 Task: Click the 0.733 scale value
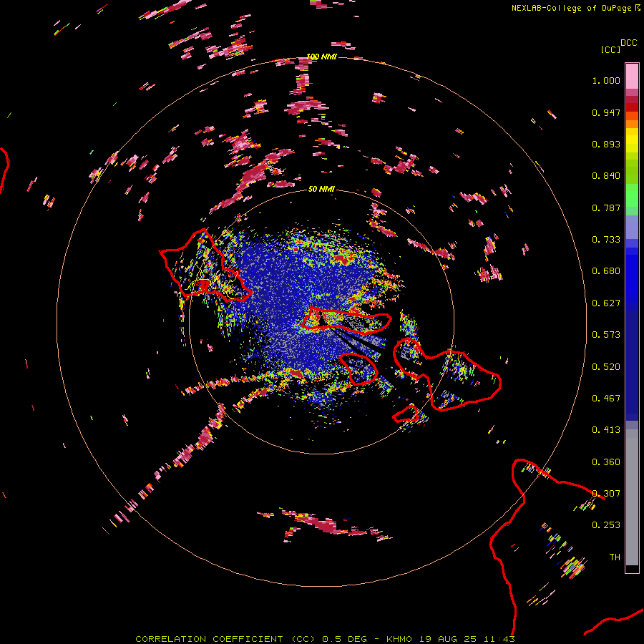[x=606, y=240]
